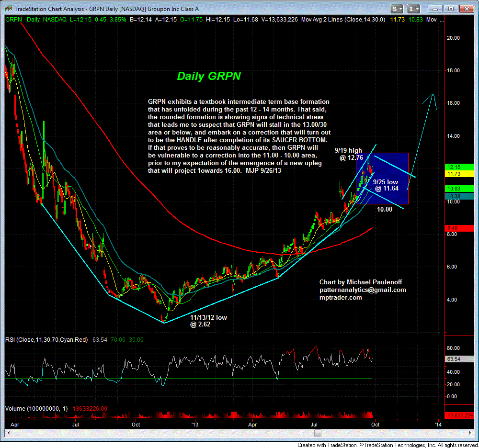This screenshot has height=448, width=479.
Task: Open the S dropdown button in title bar
Action: point(397,9)
